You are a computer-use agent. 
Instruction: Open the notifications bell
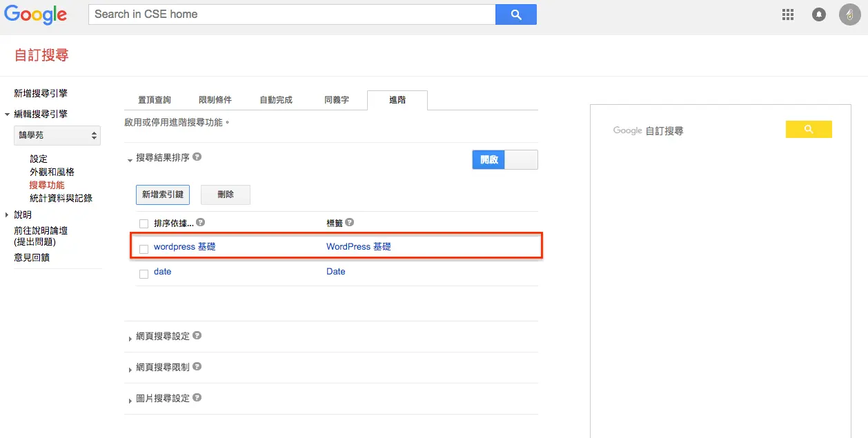[819, 14]
